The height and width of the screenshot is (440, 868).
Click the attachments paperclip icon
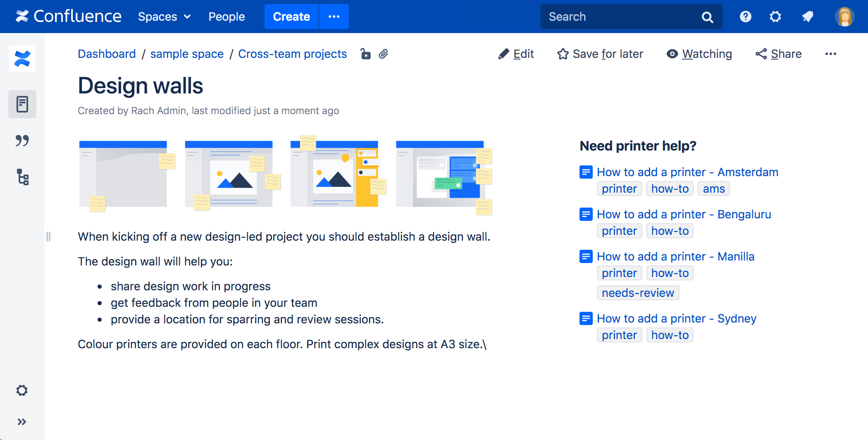384,54
